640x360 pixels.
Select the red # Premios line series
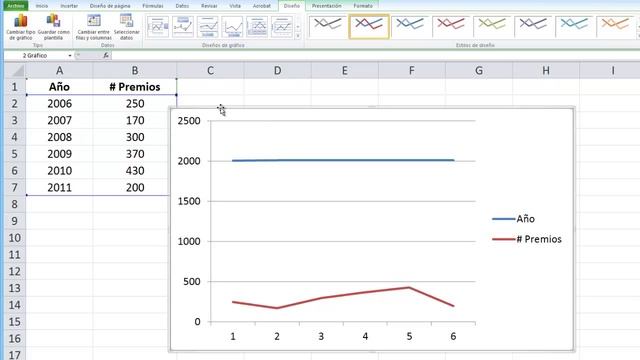coord(343,298)
